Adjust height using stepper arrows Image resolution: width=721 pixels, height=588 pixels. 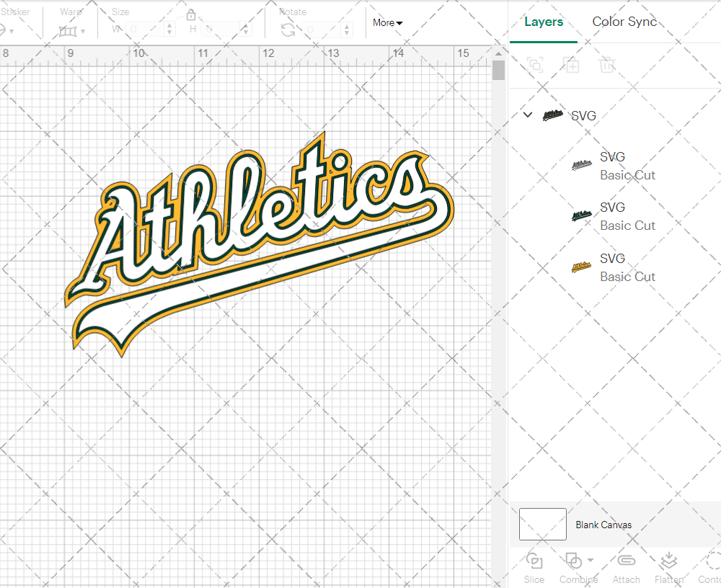pos(246,30)
